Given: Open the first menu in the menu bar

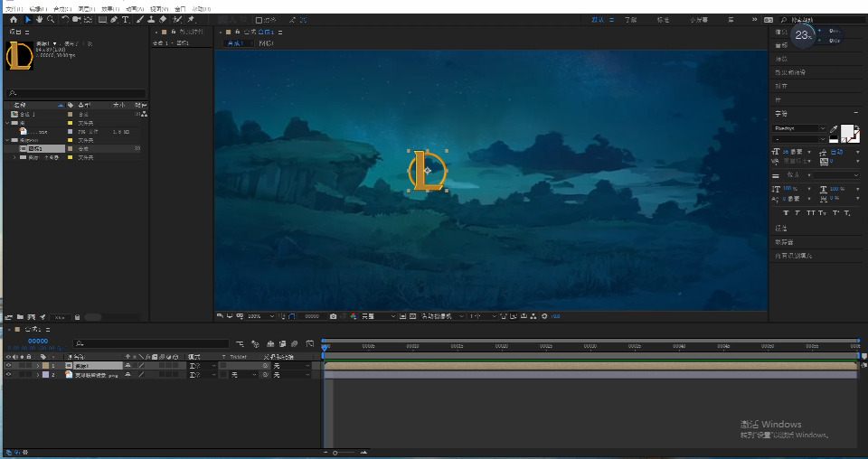Looking at the screenshot, I should pos(14,9).
